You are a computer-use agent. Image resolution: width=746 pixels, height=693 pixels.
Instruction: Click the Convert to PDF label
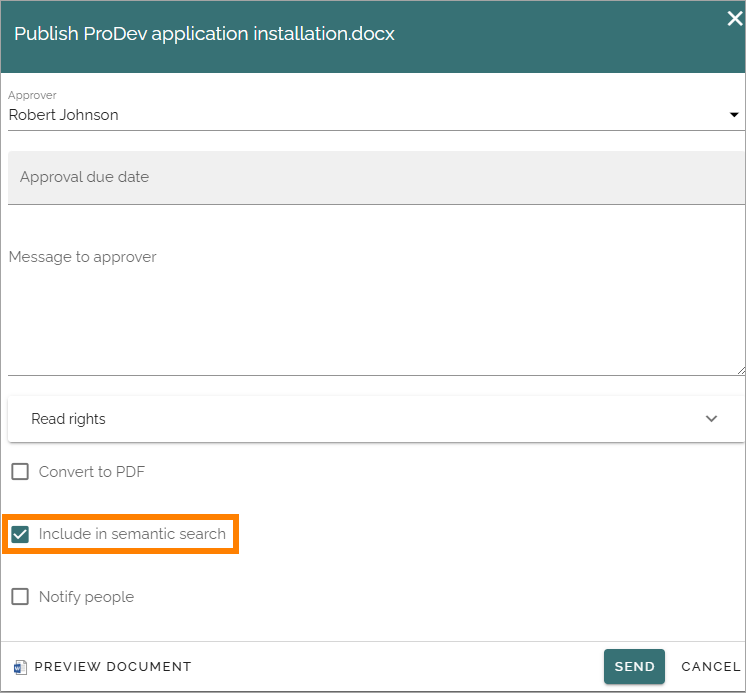(92, 472)
